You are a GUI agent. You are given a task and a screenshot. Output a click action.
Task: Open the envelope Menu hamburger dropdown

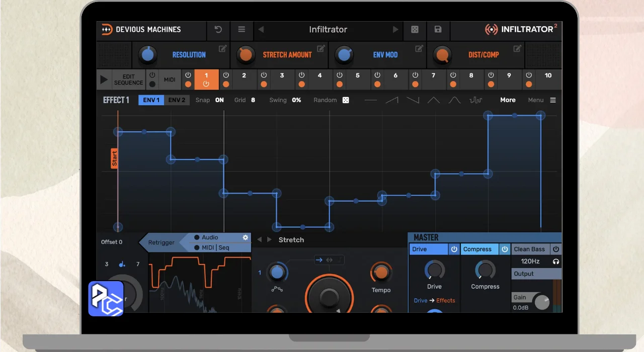click(x=553, y=100)
